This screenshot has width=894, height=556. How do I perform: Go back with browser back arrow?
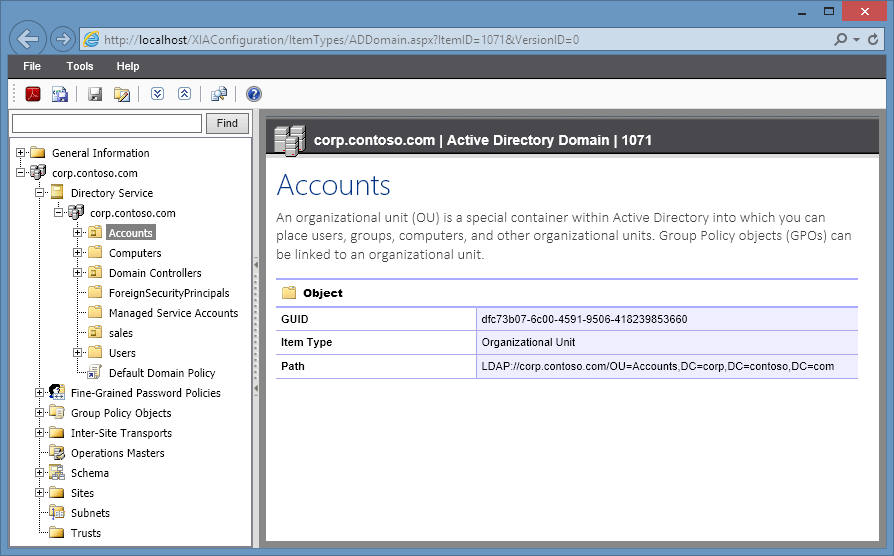coord(29,40)
